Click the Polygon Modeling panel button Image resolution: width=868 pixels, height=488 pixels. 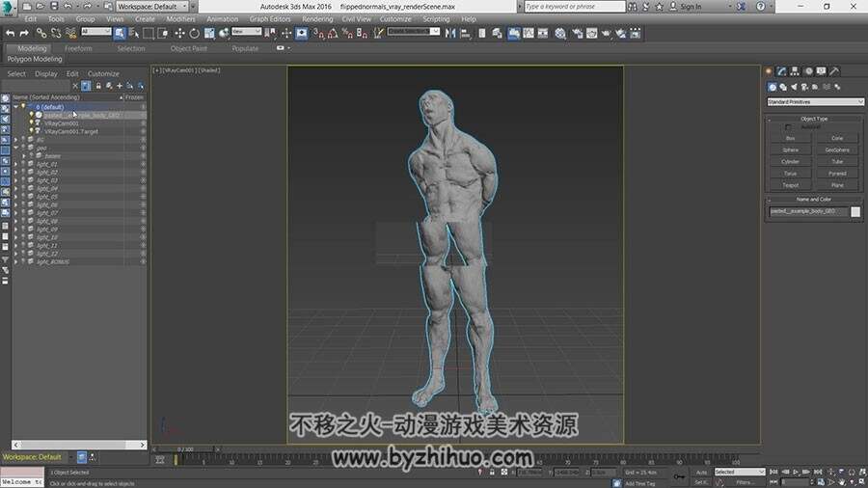[35, 59]
